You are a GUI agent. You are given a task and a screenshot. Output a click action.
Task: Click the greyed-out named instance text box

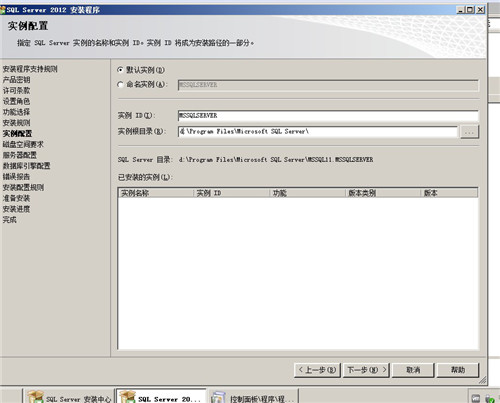[x=328, y=85]
